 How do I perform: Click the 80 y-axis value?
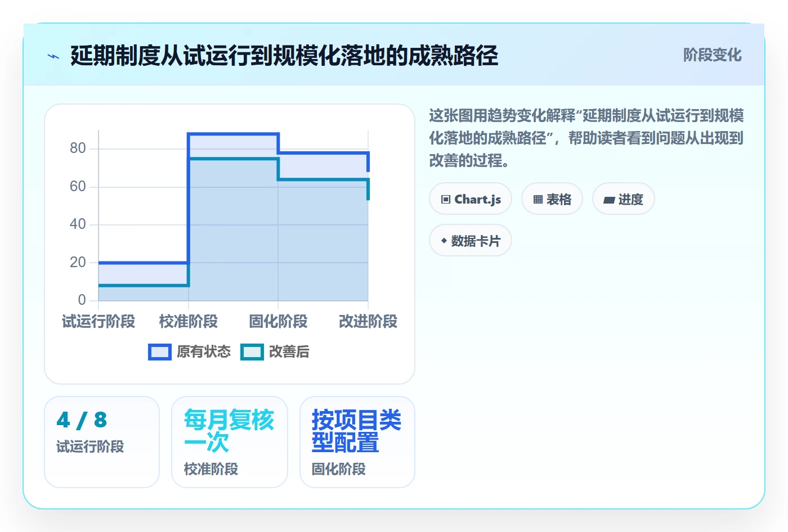[x=78, y=148]
